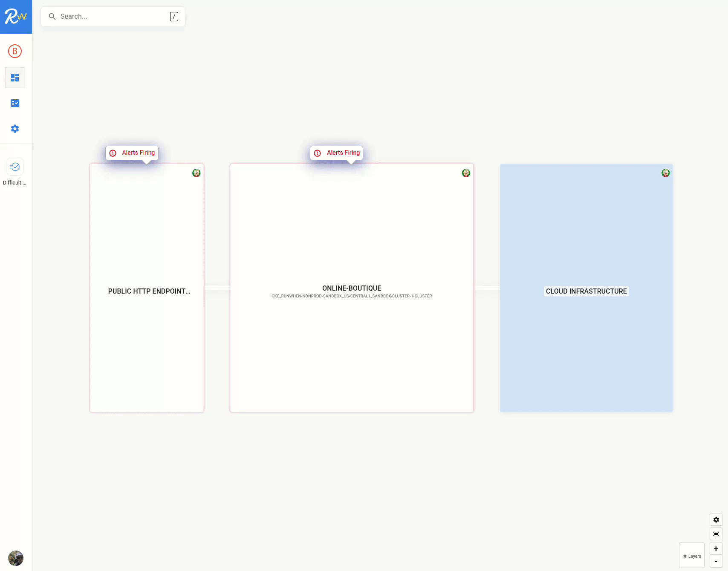Open the sidebar blue gear settings
Image resolution: width=728 pixels, height=571 pixels.
click(15, 129)
